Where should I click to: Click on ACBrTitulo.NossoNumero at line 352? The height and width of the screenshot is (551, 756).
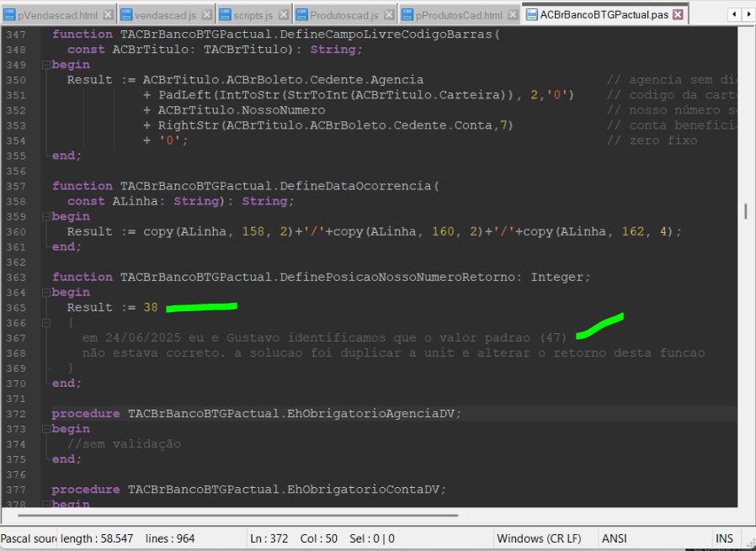[x=242, y=110]
